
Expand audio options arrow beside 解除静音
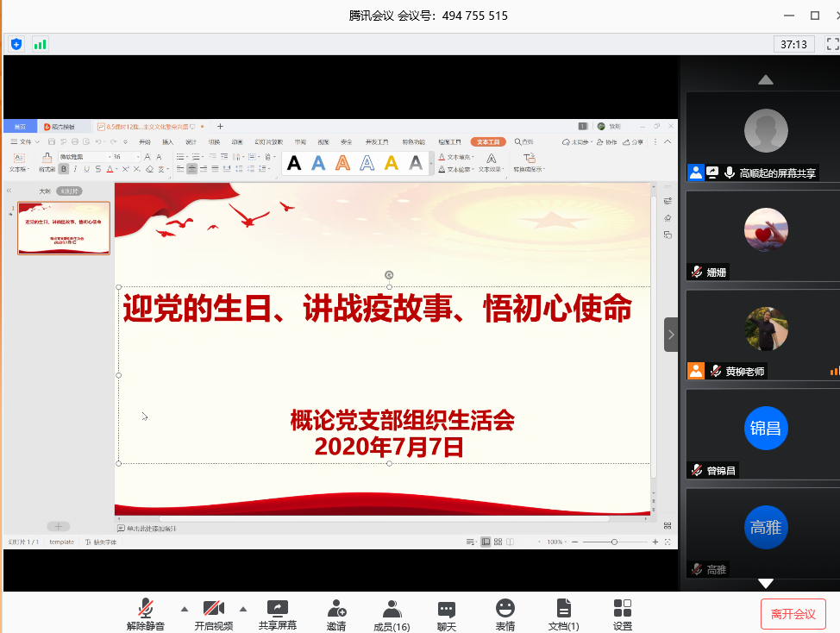[x=185, y=608]
